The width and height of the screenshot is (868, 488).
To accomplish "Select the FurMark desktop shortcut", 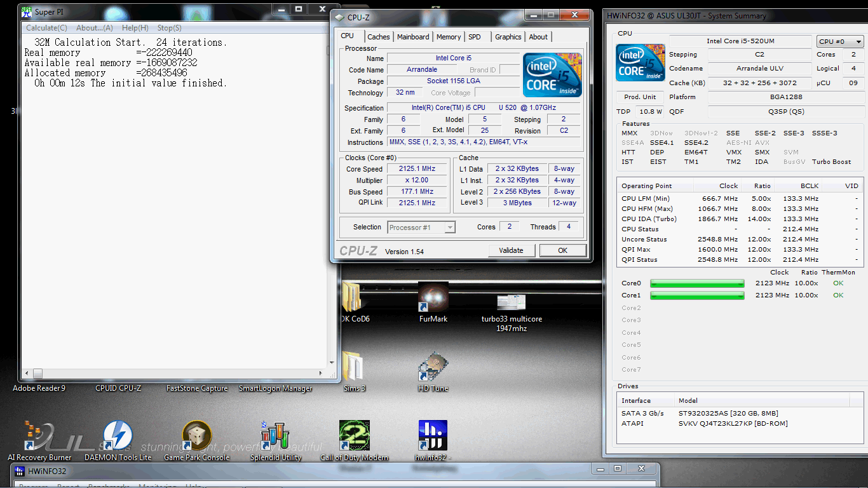I will pyautogui.click(x=433, y=302).
